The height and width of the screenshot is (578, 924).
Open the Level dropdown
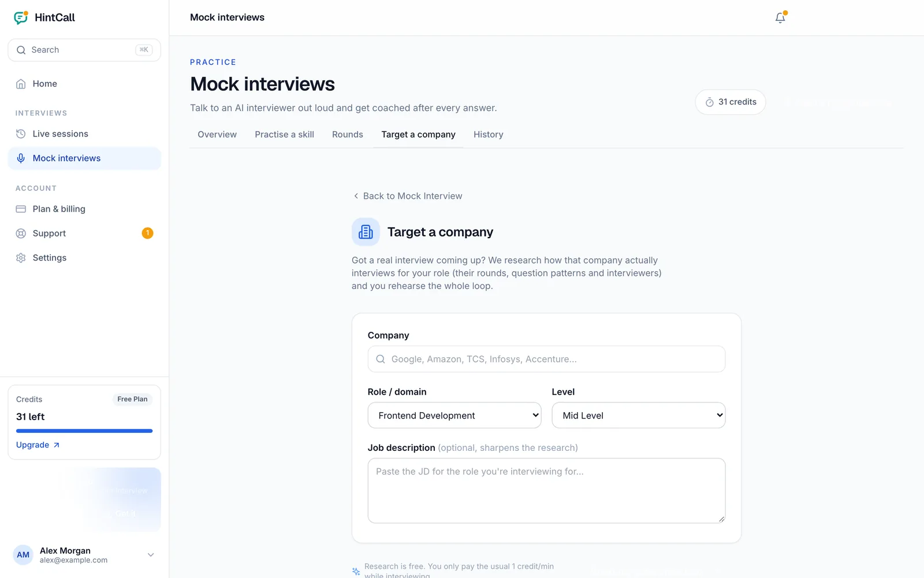[x=639, y=416]
